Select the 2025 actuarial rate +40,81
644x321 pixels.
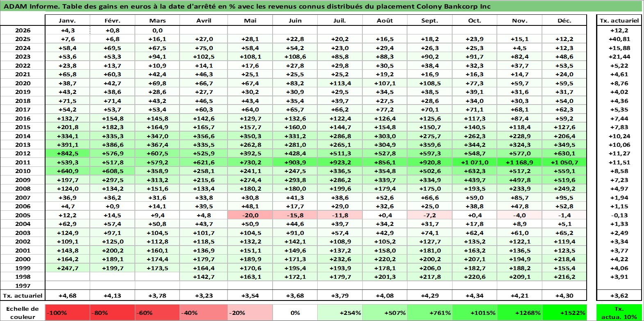tap(619, 39)
